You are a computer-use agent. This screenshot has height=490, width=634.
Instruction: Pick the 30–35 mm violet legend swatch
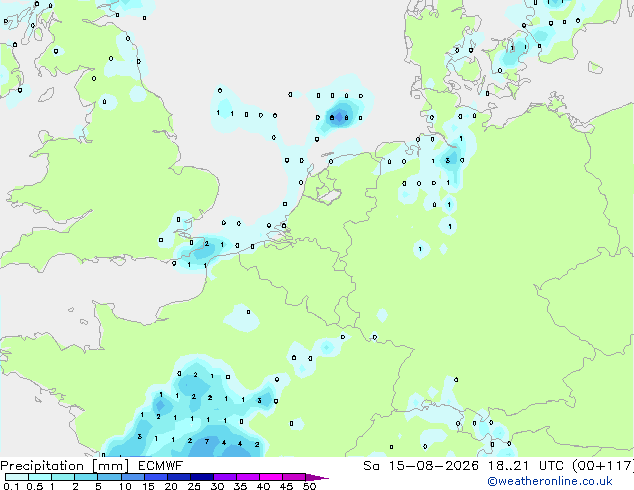point(225,477)
